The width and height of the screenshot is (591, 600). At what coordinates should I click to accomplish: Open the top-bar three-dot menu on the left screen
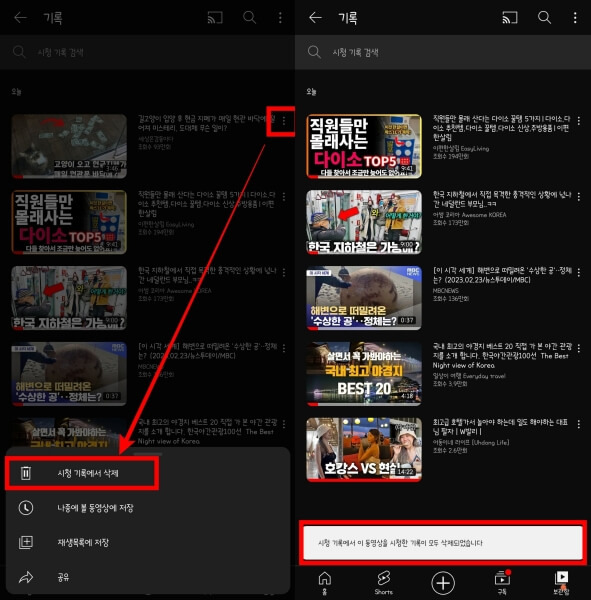tap(280, 18)
